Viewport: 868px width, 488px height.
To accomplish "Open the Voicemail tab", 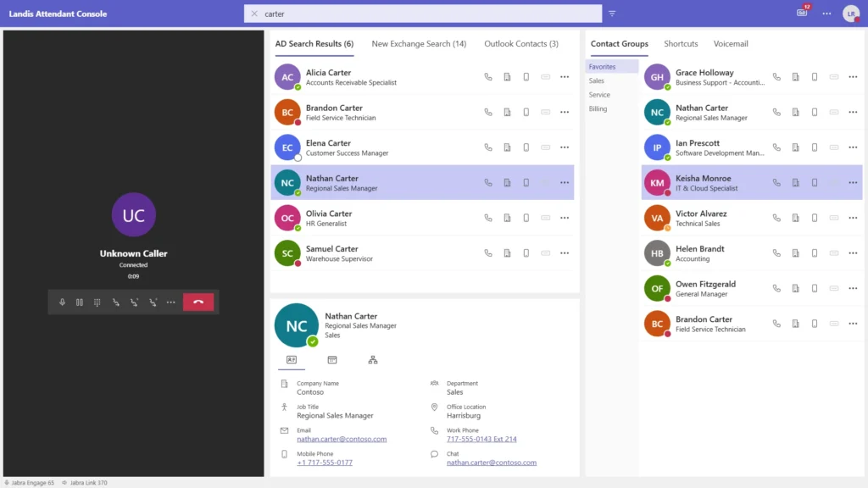I will 730,44.
